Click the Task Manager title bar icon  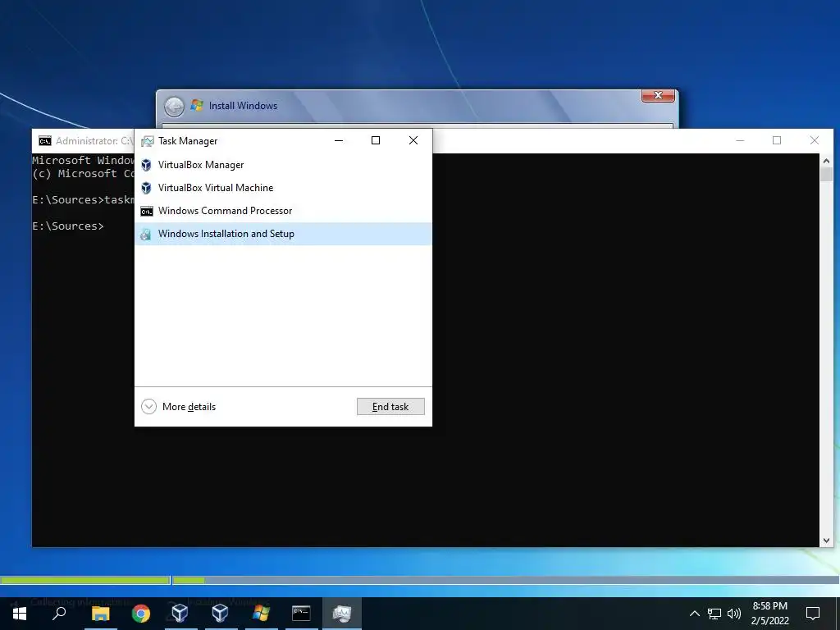click(x=148, y=141)
